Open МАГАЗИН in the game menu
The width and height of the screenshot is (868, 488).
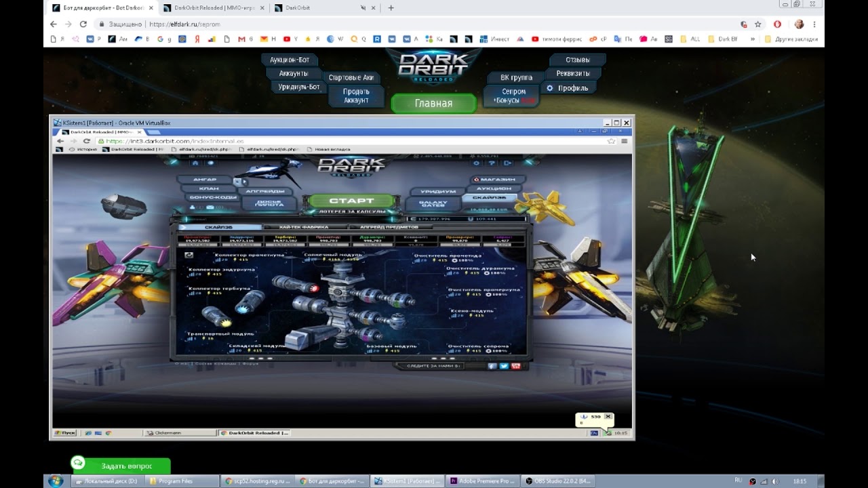498,180
